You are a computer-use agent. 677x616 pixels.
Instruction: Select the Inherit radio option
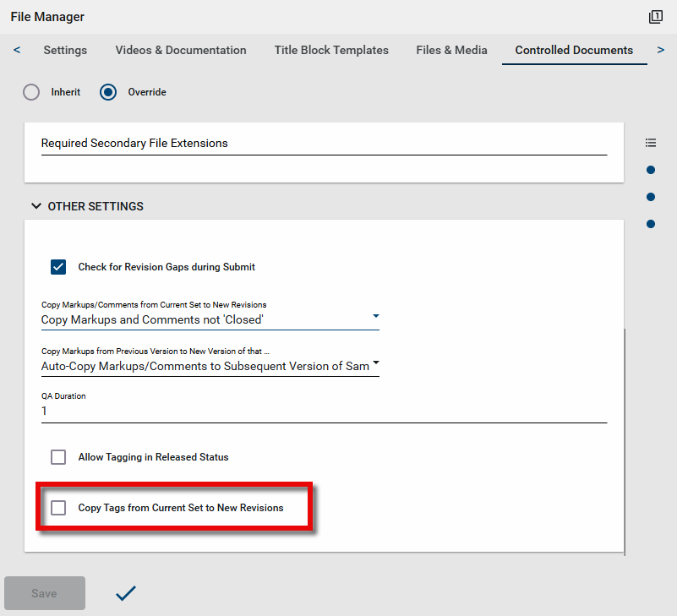[x=31, y=92]
